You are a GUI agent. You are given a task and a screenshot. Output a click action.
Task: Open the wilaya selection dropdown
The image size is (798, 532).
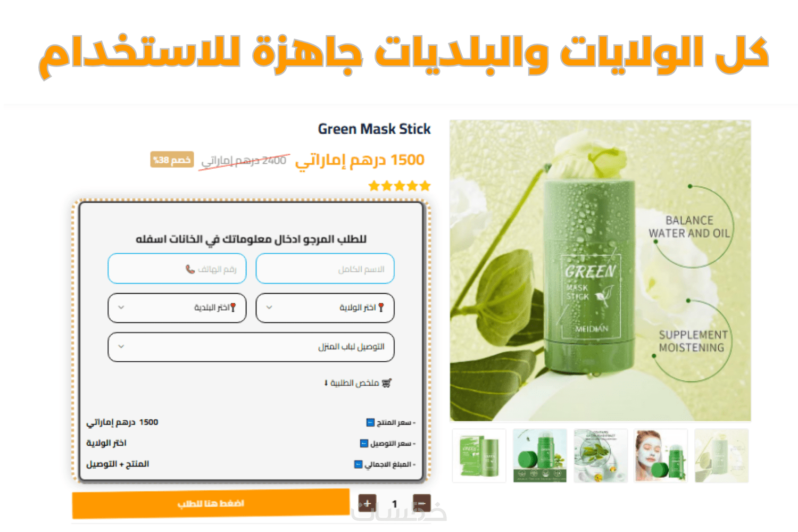(x=325, y=307)
